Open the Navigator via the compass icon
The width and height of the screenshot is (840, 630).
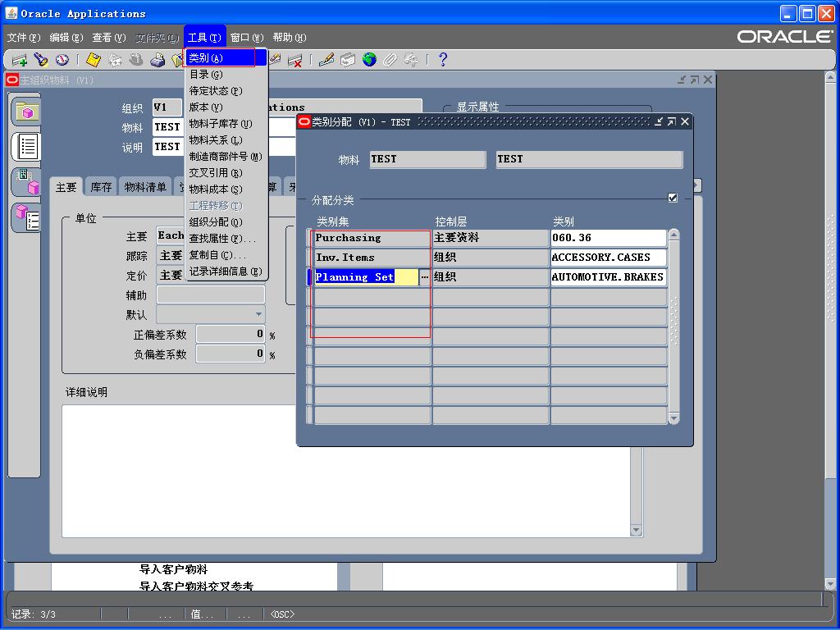point(62,60)
